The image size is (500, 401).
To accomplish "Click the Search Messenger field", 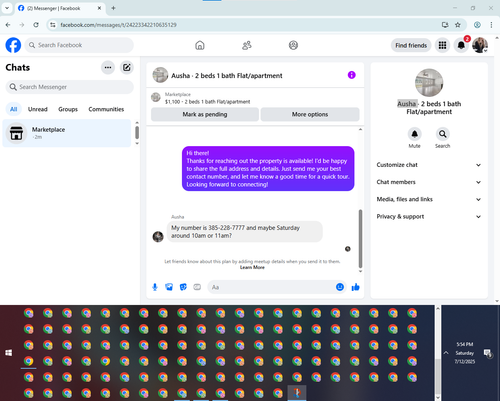I will coord(70,87).
